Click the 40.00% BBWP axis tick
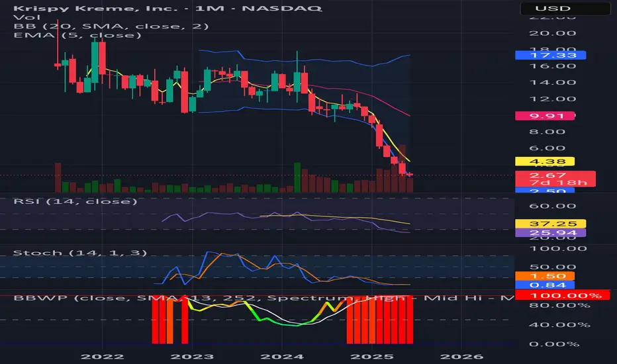617x364 pixels. tap(559, 325)
